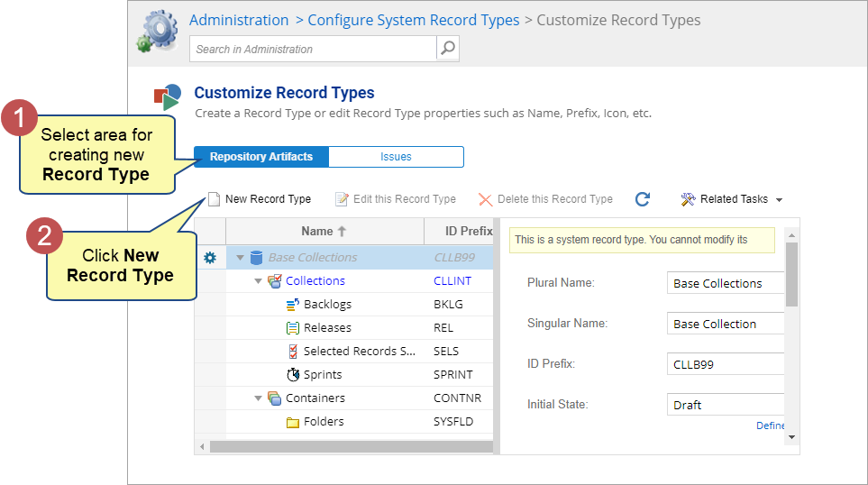Click gear icon beside Base Collections row
The image size is (868, 485).
click(x=210, y=258)
